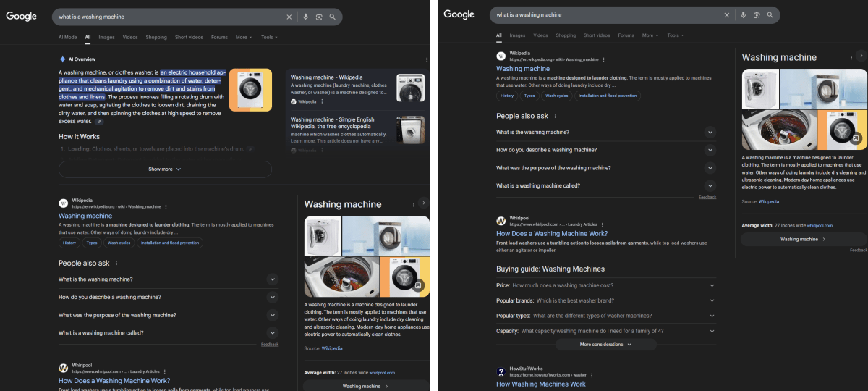The width and height of the screenshot is (868, 391).
Task: Click the link icon after the AI Overview paragraph
Action: [99, 122]
